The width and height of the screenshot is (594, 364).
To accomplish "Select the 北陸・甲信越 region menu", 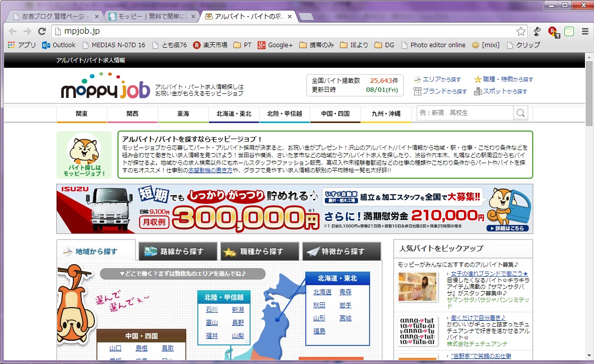I will (x=285, y=113).
